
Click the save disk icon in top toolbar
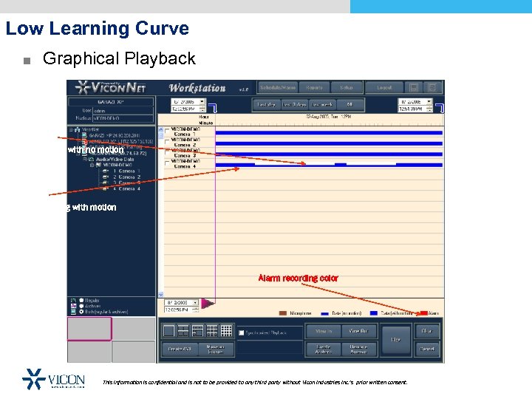click(414, 88)
